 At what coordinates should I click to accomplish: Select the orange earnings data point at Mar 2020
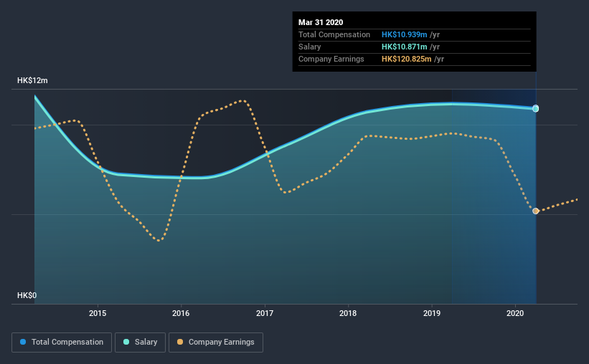coord(536,211)
